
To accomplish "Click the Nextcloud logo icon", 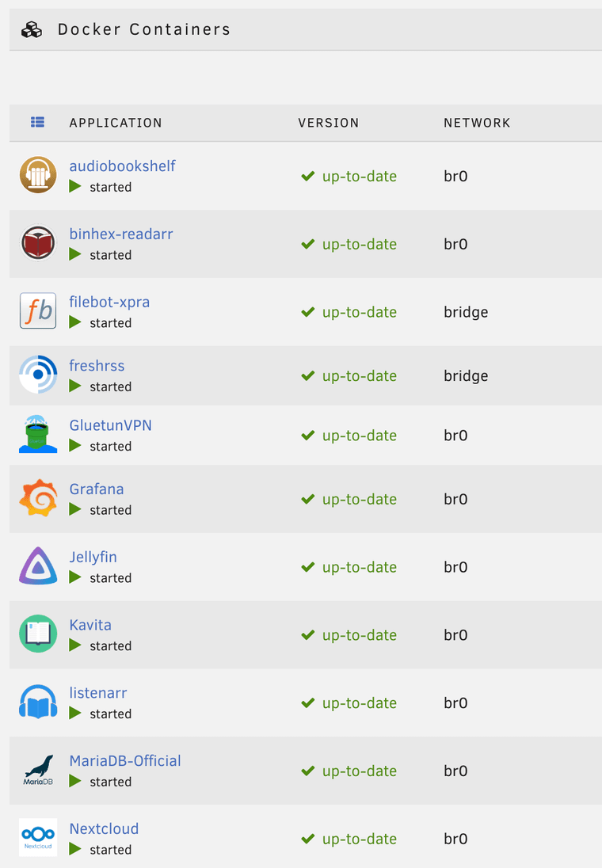I will pos(38,838).
